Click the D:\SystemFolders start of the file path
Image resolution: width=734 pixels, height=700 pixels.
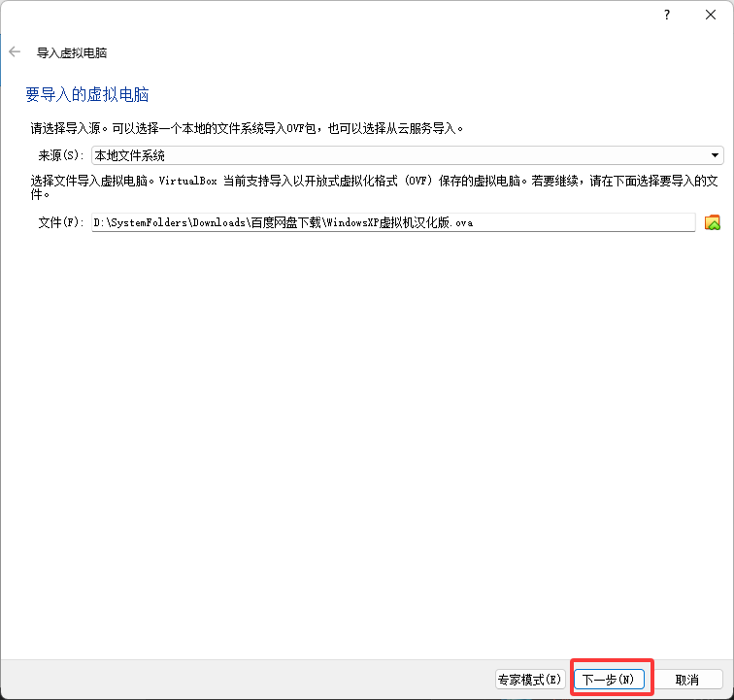(138, 222)
